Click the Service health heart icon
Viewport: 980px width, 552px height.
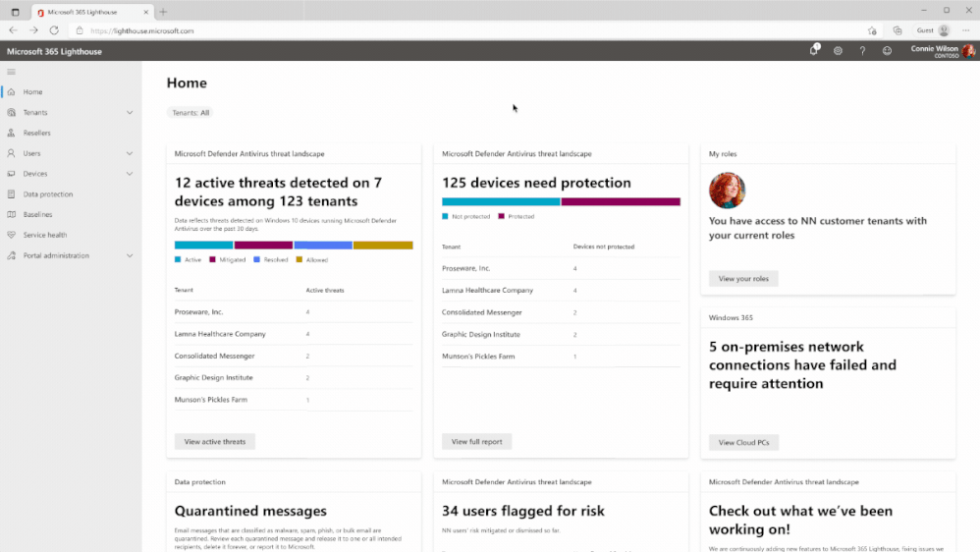pos(11,235)
